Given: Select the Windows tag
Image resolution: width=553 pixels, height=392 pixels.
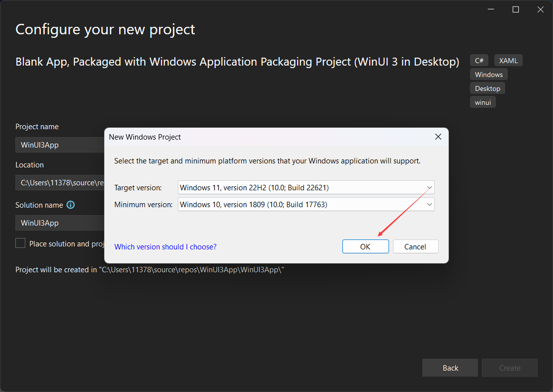Looking at the screenshot, I should 488,74.
